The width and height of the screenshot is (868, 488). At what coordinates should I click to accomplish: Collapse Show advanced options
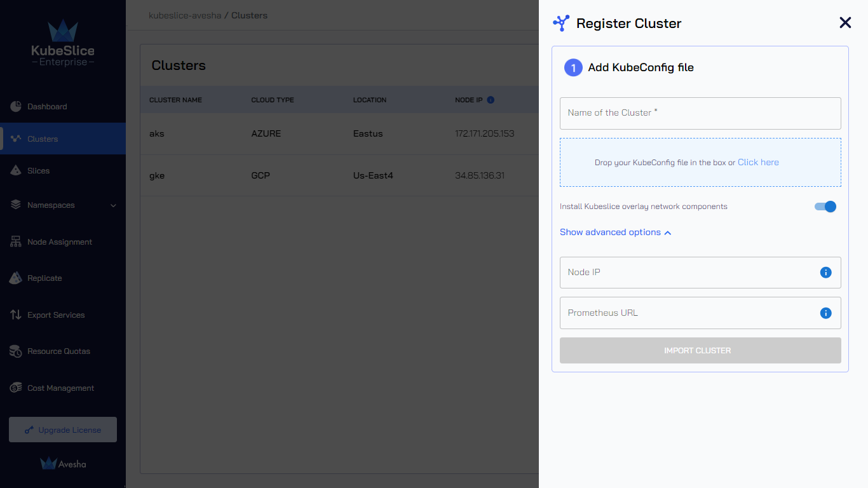pyautogui.click(x=615, y=233)
